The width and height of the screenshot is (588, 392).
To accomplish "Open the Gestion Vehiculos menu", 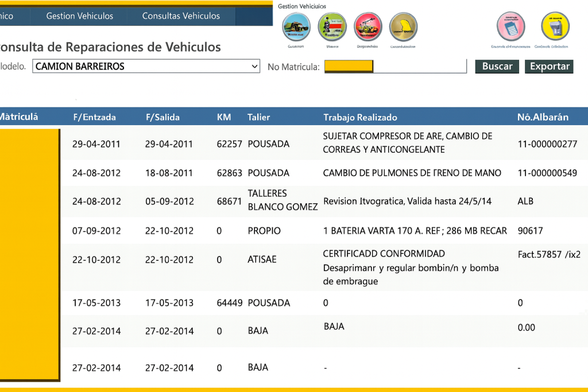I will pyautogui.click(x=80, y=16).
